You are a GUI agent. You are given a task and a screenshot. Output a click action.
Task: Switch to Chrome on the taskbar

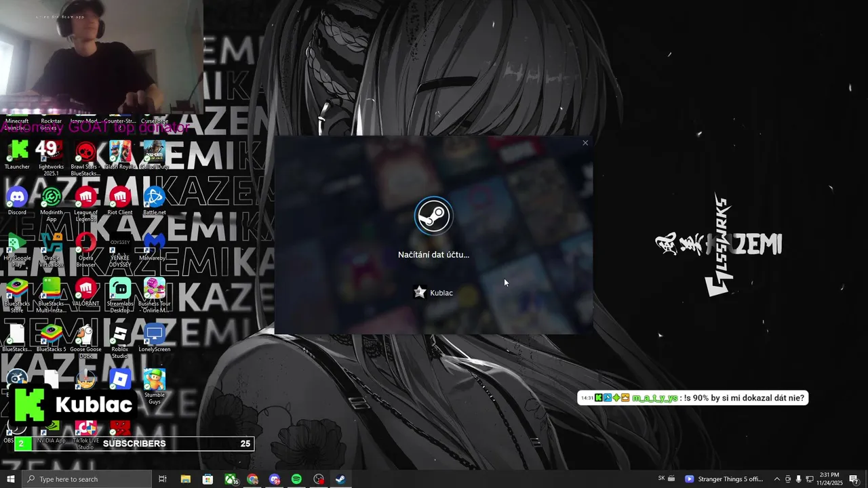pos(252,479)
